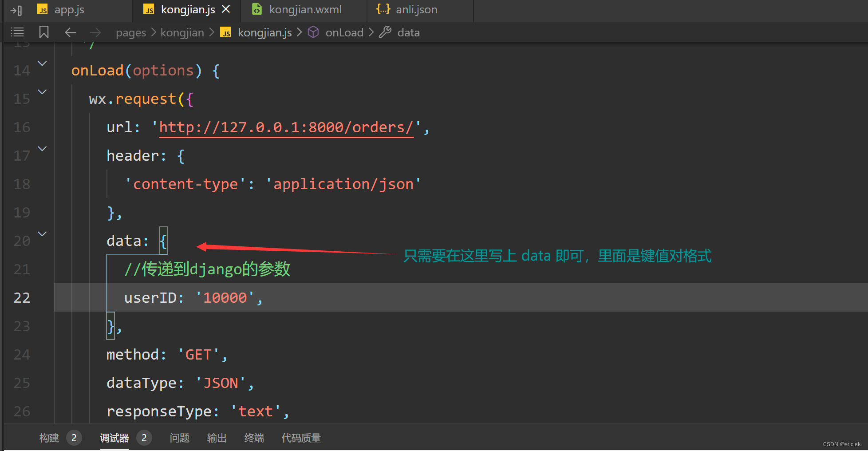
Task: Click the forward navigation arrow
Action: tap(95, 32)
